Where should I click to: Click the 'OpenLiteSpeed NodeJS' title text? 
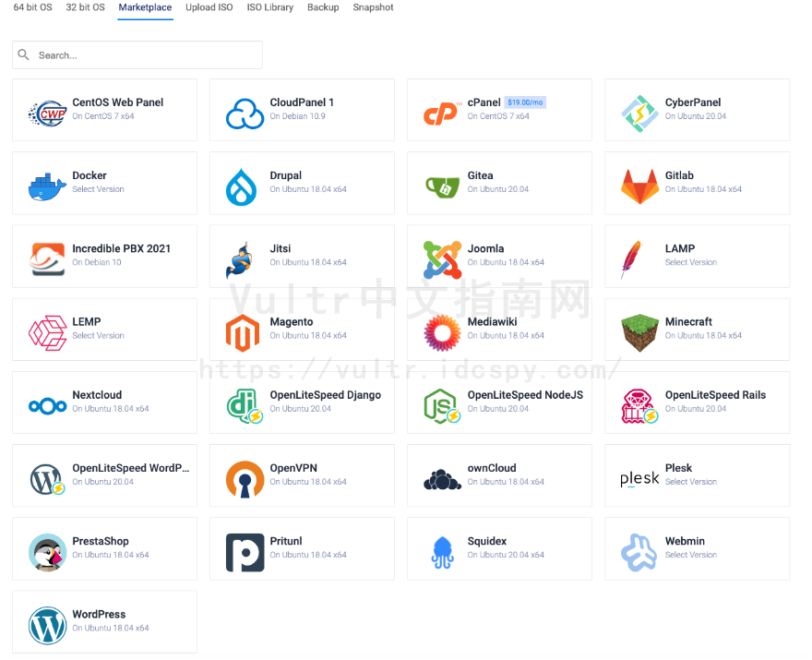pyautogui.click(x=525, y=395)
